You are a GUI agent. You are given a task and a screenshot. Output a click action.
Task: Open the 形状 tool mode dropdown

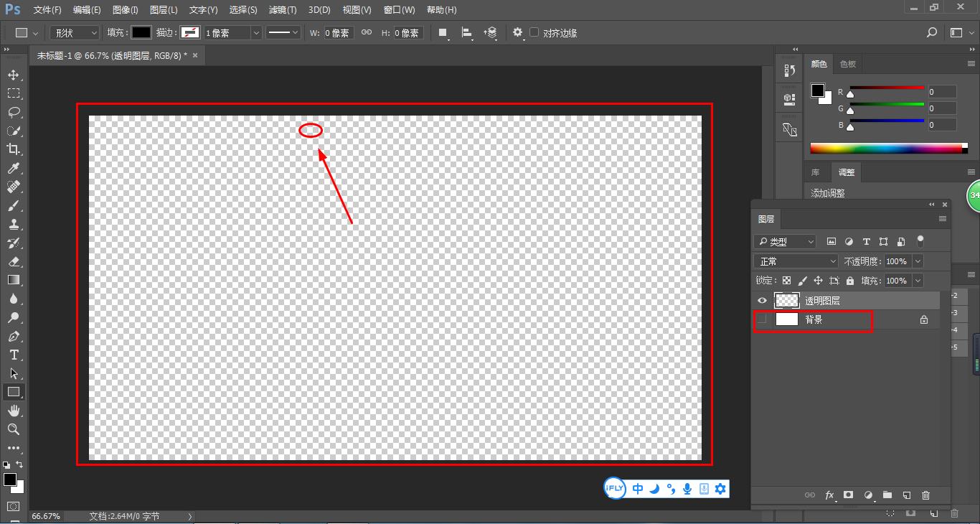(75, 33)
